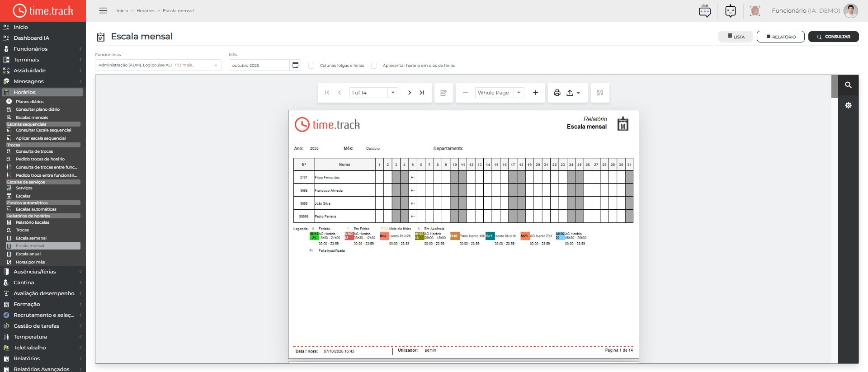Expand the Cantina sidebar menu
The height and width of the screenshot is (372, 868).
pos(42,283)
